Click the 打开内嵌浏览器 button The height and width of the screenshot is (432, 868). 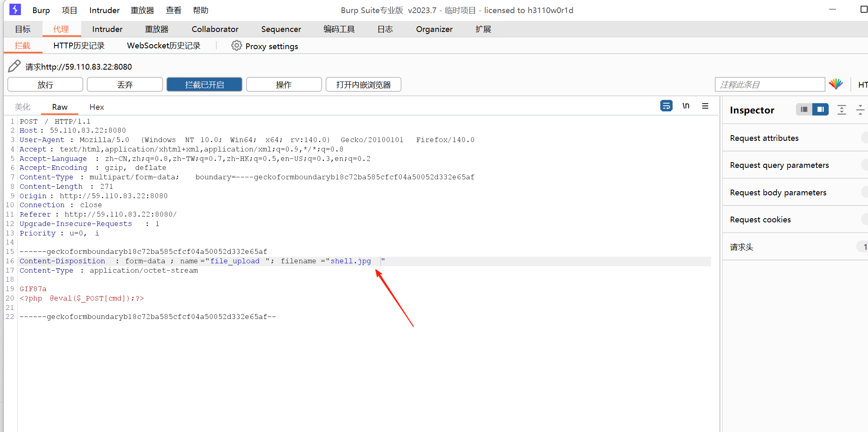363,85
